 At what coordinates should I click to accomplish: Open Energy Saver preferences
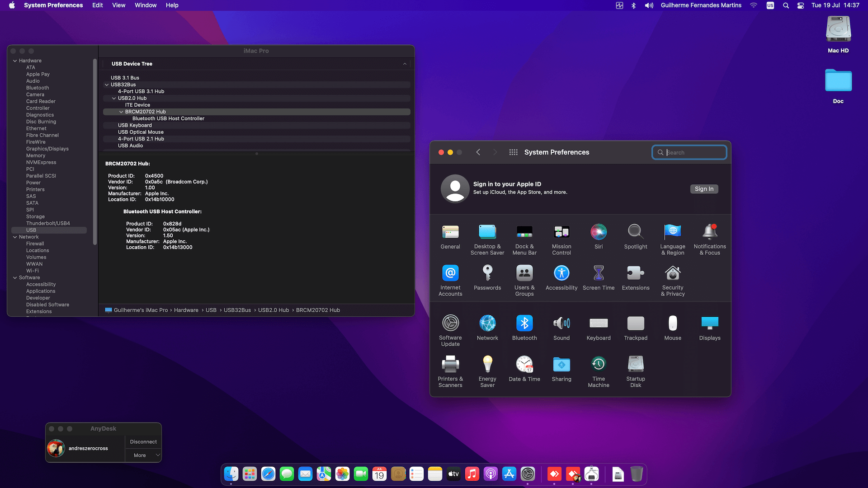click(487, 372)
